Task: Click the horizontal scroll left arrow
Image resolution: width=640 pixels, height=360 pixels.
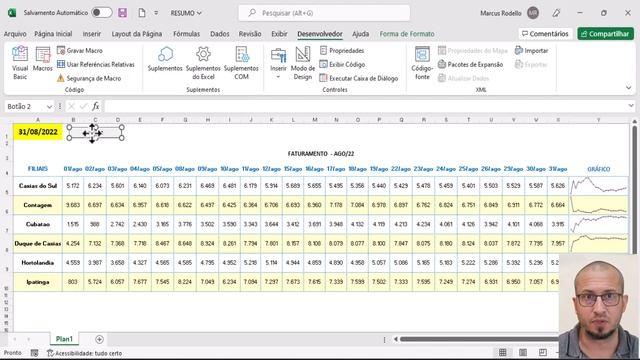Action: point(395,339)
